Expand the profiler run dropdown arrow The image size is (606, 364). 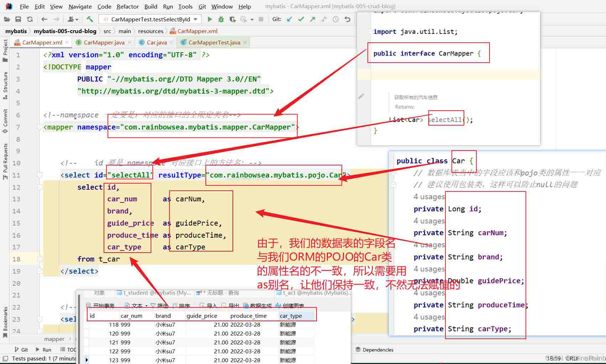click(x=252, y=20)
